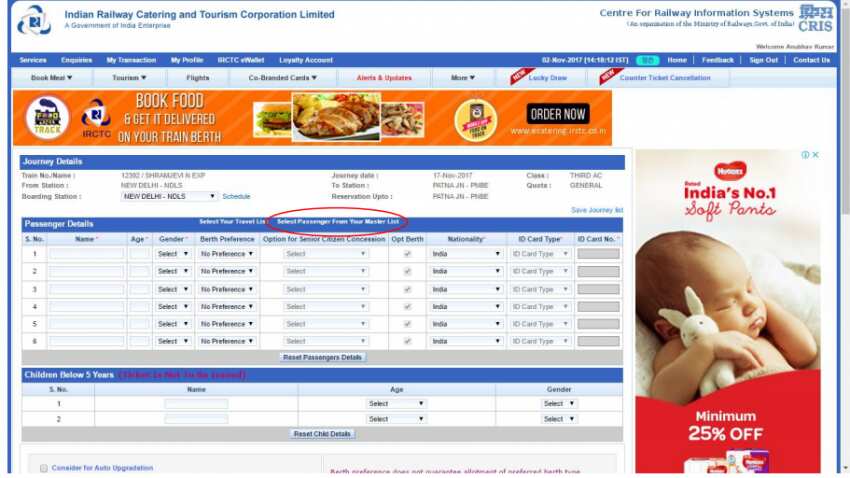Toggle Opt Berth checkbox for passenger 5
The image size is (850, 478).
click(408, 325)
